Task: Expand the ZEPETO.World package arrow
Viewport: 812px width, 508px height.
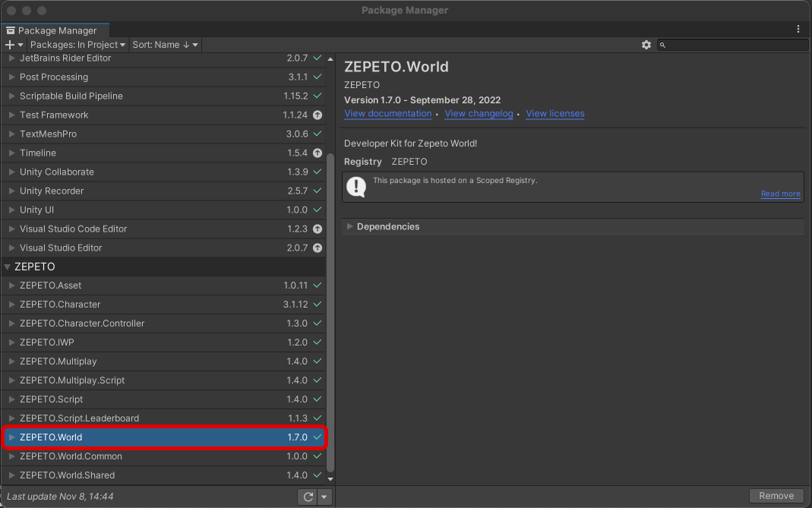Action: 11,437
